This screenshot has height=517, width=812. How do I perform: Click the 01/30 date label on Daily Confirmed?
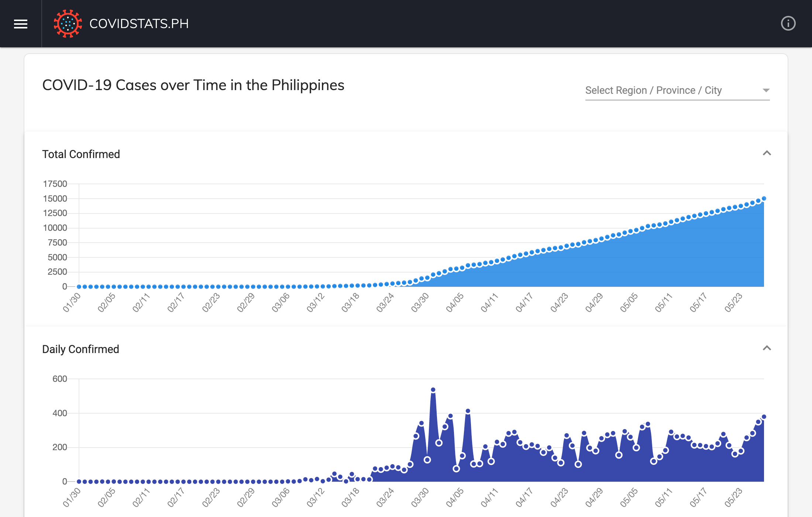[72, 497]
